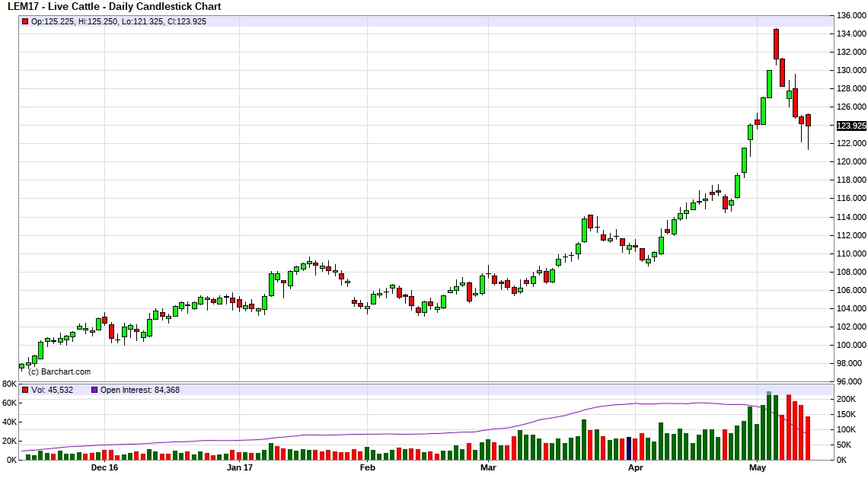Image resolution: width=868 pixels, height=491 pixels.
Task: Click the Feb date axis label
Action: (368, 467)
